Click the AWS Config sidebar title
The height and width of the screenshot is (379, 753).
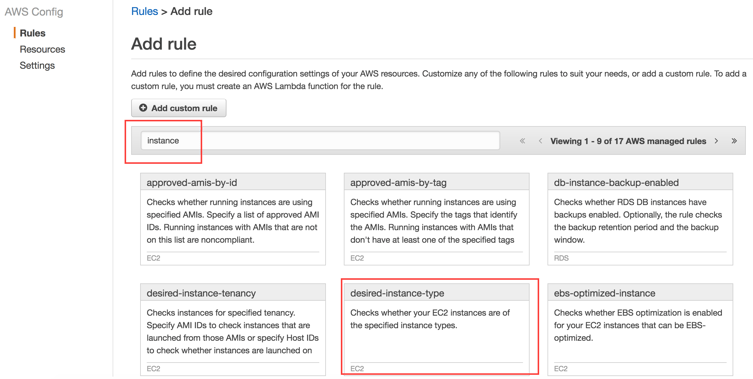pyautogui.click(x=34, y=12)
